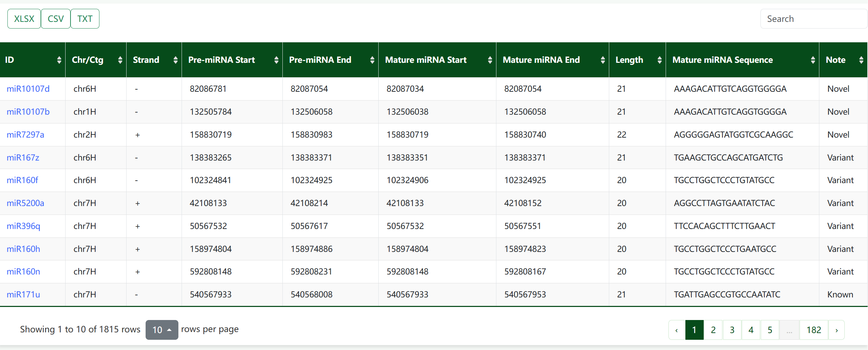Sort by Pre-miRNA Start arrows
This screenshot has height=350, width=868.
pos(276,60)
